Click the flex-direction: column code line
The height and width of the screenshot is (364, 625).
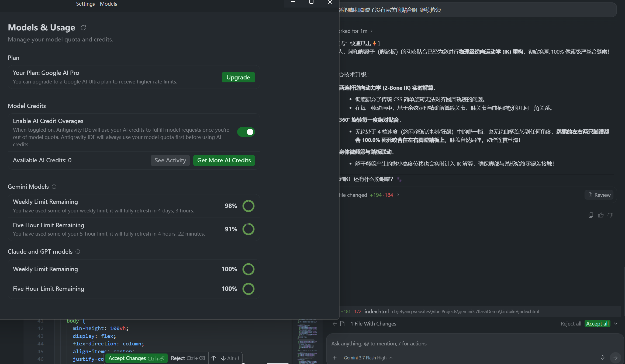pyautogui.click(x=108, y=344)
